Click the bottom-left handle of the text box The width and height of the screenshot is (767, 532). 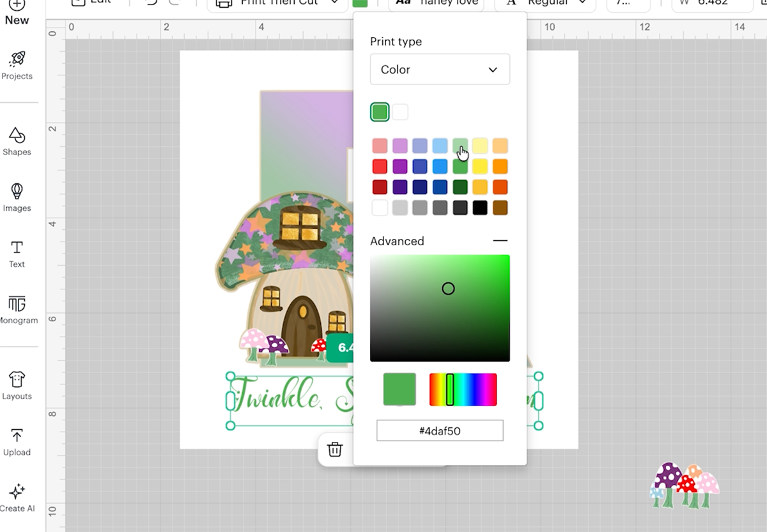(231, 425)
